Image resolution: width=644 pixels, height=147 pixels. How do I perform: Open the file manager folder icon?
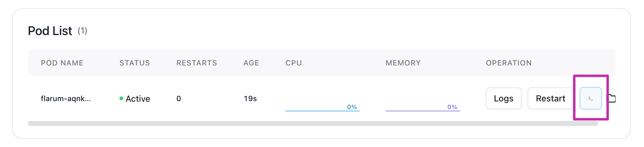[612, 98]
